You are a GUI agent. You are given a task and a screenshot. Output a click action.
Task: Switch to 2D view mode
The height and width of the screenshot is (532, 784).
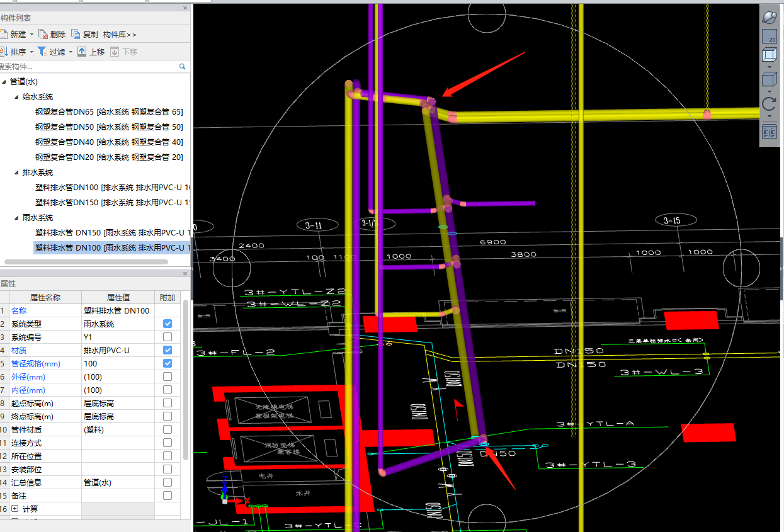pos(770,37)
